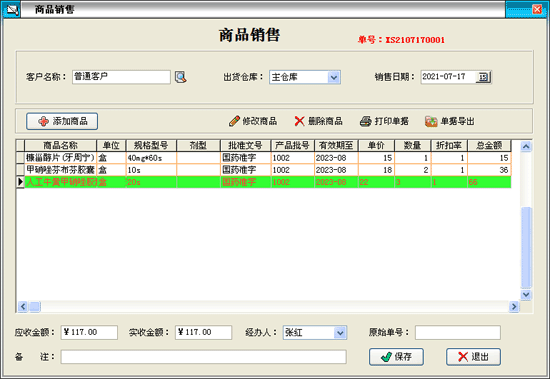The height and width of the screenshot is (379, 550).
Task: Save the sales order with 保存
Action: click(396, 357)
